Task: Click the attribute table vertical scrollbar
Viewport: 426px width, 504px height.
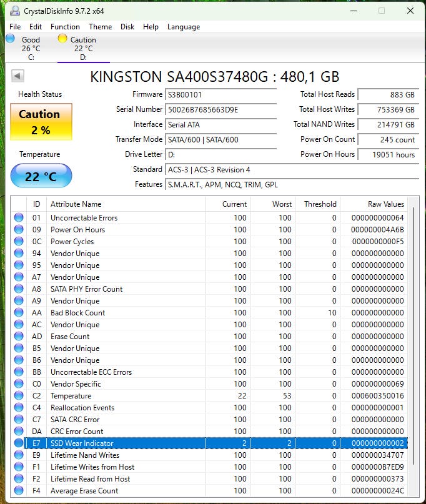Action: click(x=414, y=337)
